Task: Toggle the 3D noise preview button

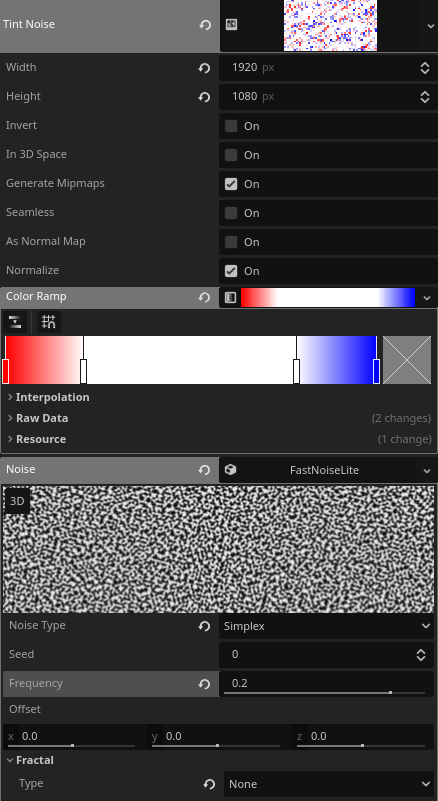Action: [17, 501]
